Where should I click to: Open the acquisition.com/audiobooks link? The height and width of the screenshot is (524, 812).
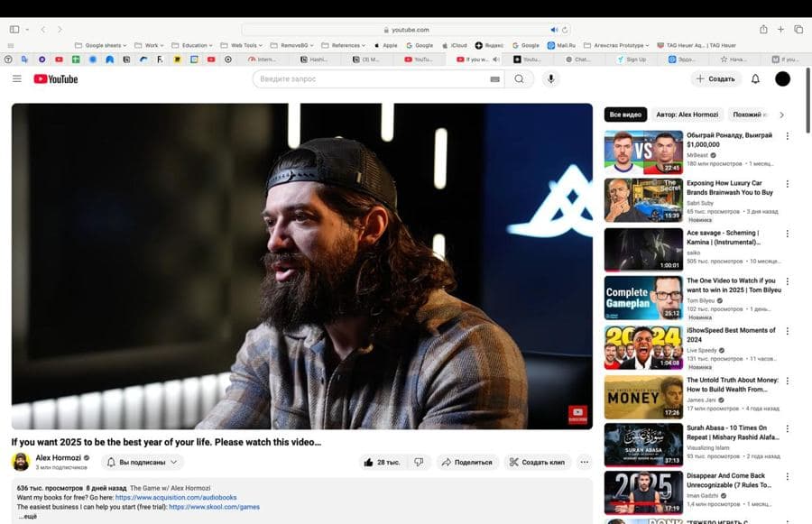pyautogui.click(x=176, y=498)
